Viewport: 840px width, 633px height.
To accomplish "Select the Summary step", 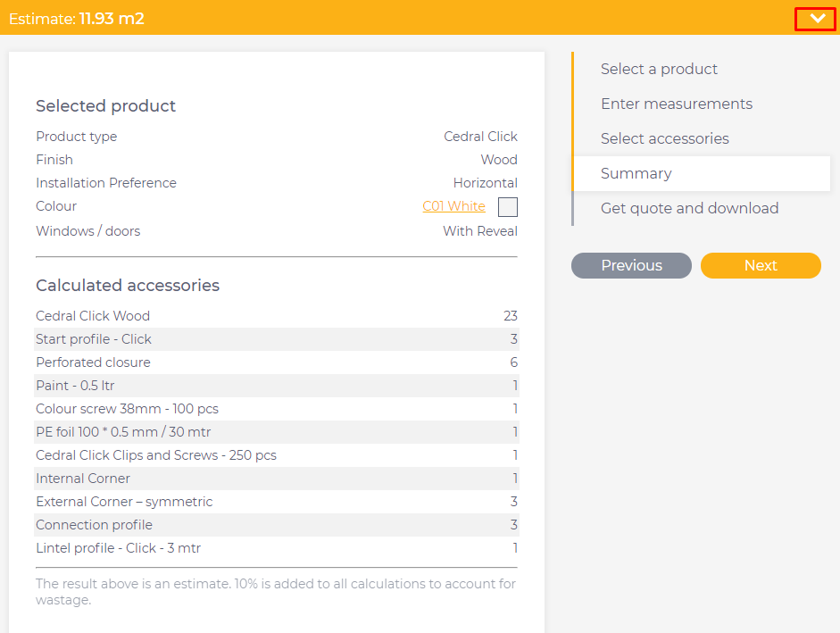I will 636,173.
